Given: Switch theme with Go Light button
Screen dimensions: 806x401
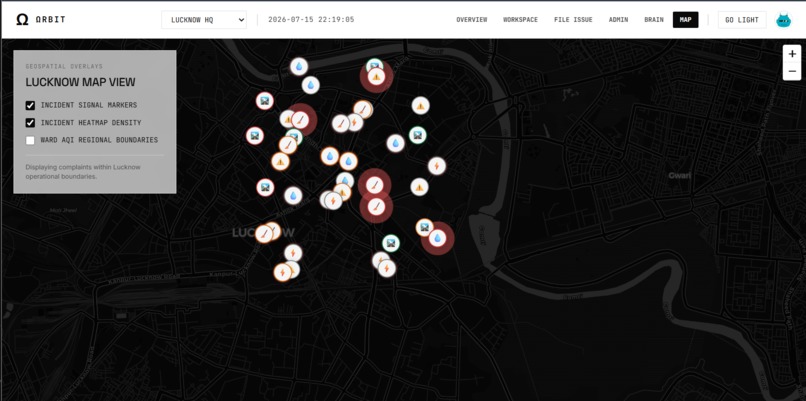Looking at the screenshot, I should 742,20.
